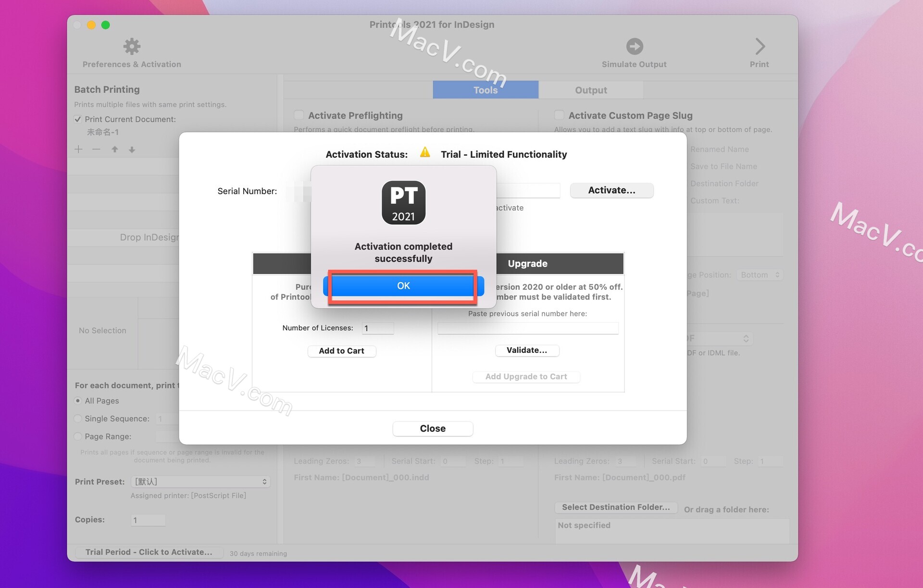
Task: Toggle Print Current Document checkbox
Action: (x=78, y=119)
